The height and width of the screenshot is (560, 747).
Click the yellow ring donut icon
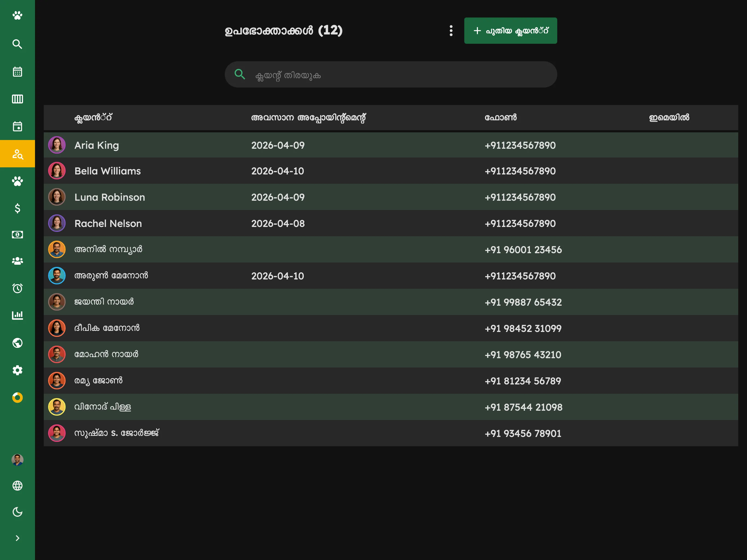click(x=17, y=398)
